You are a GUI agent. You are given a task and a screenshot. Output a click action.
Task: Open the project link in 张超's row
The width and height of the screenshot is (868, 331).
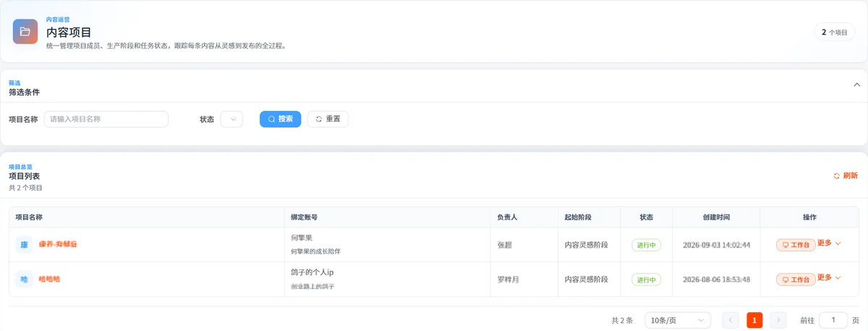point(58,245)
